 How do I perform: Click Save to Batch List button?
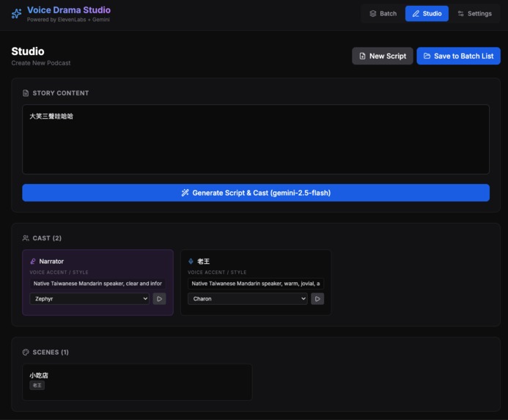tap(458, 56)
